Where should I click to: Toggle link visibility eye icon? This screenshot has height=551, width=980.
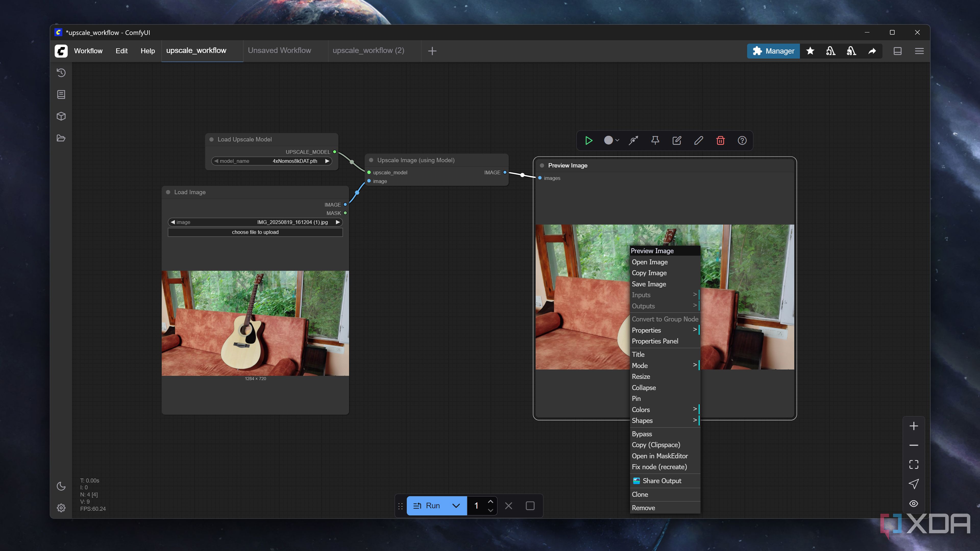(x=913, y=504)
